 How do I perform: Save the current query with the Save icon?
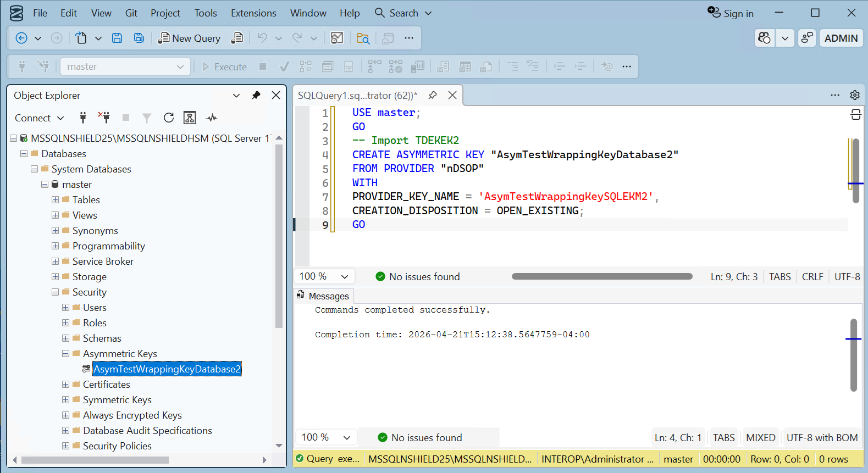[x=117, y=38]
